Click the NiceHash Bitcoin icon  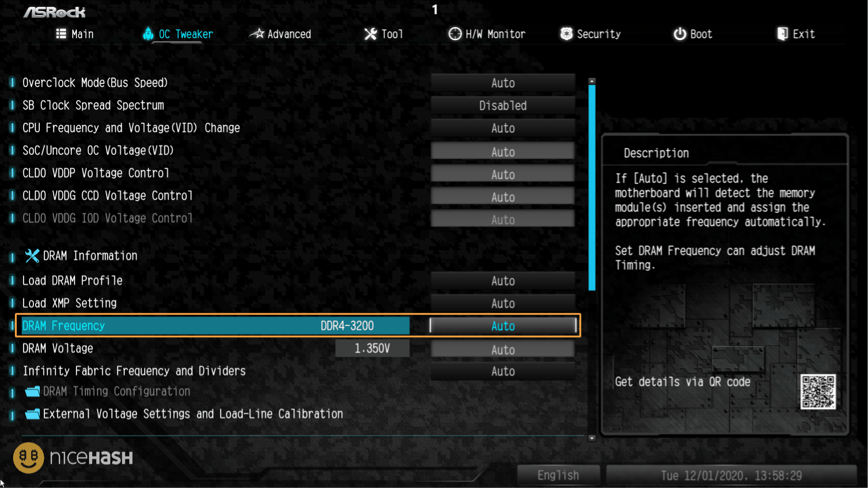pyautogui.click(x=28, y=458)
